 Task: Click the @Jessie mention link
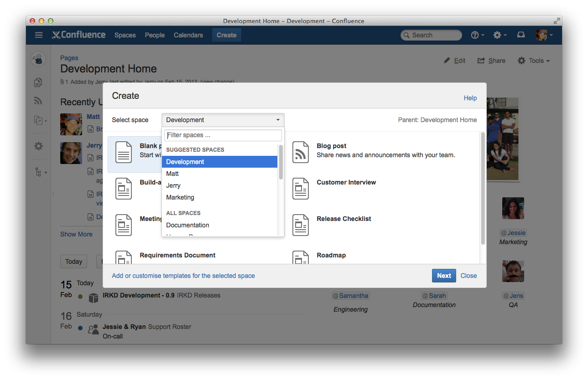513,233
